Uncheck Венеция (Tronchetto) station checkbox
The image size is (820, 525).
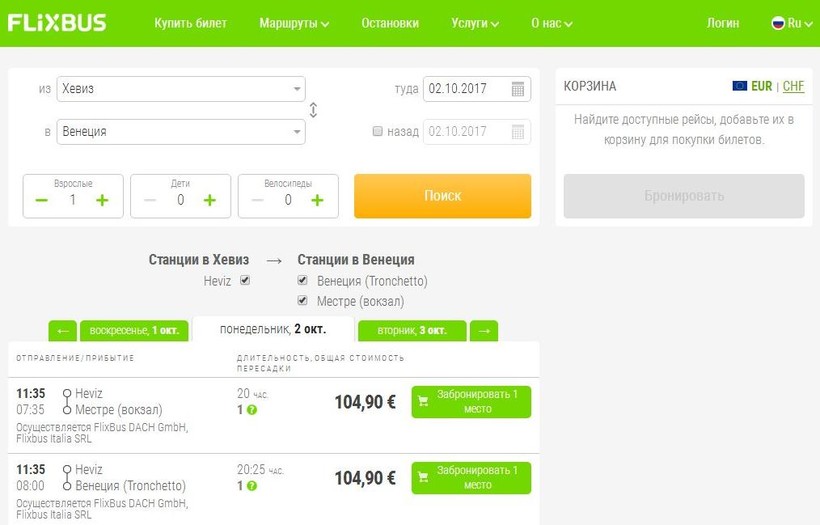[x=302, y=280]
